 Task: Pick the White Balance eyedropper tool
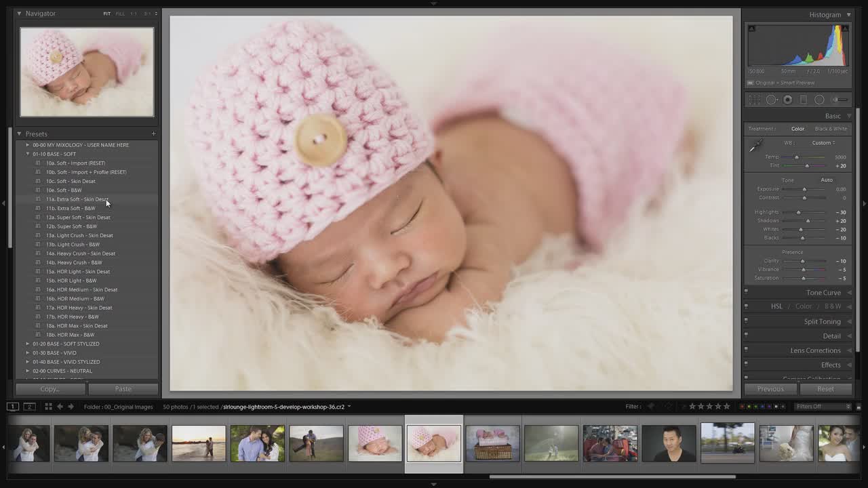(755, 145)
